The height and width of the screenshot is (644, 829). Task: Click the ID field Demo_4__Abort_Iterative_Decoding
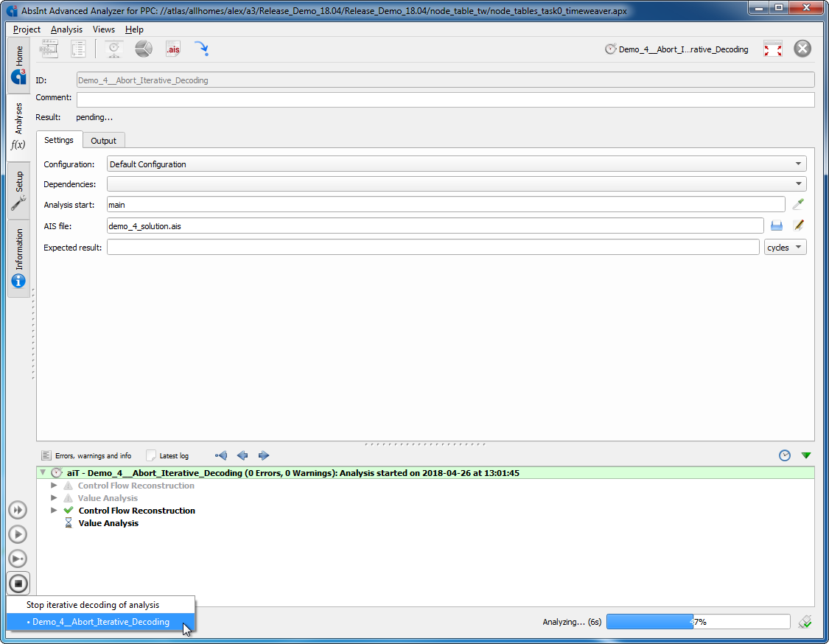point(445,80)
